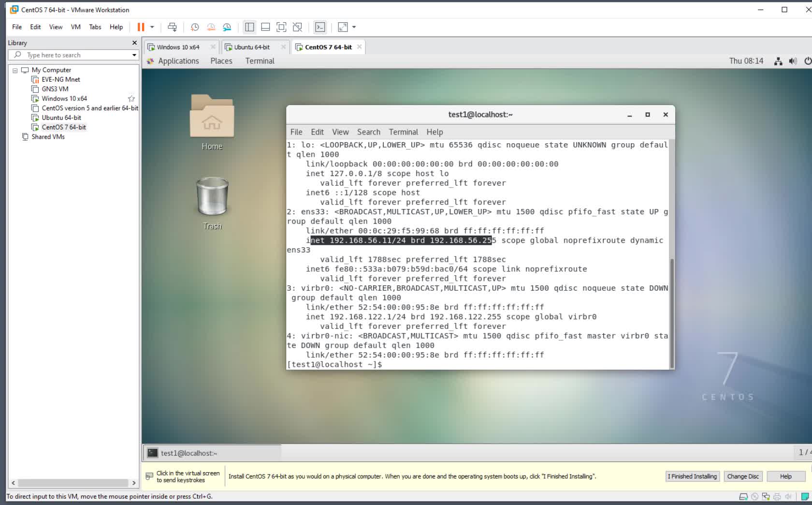Pause the virtual machine with the orange button
Image resolution: width=812 pixels, height=505 pixels.
click(x=141, y=27)
